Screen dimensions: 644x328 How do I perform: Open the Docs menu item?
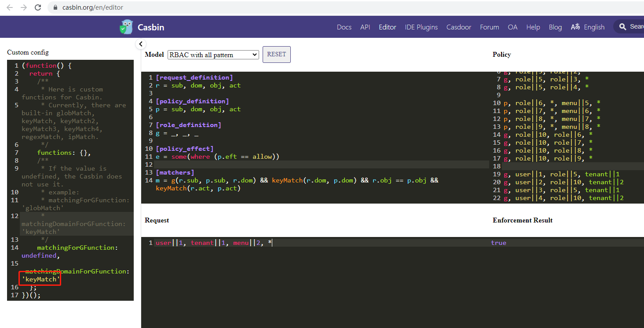[x=344, y=27]
